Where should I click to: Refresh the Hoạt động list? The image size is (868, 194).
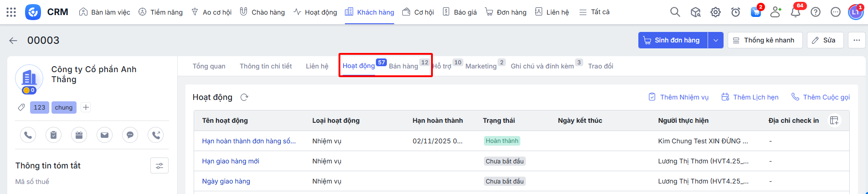pos(244,97)
